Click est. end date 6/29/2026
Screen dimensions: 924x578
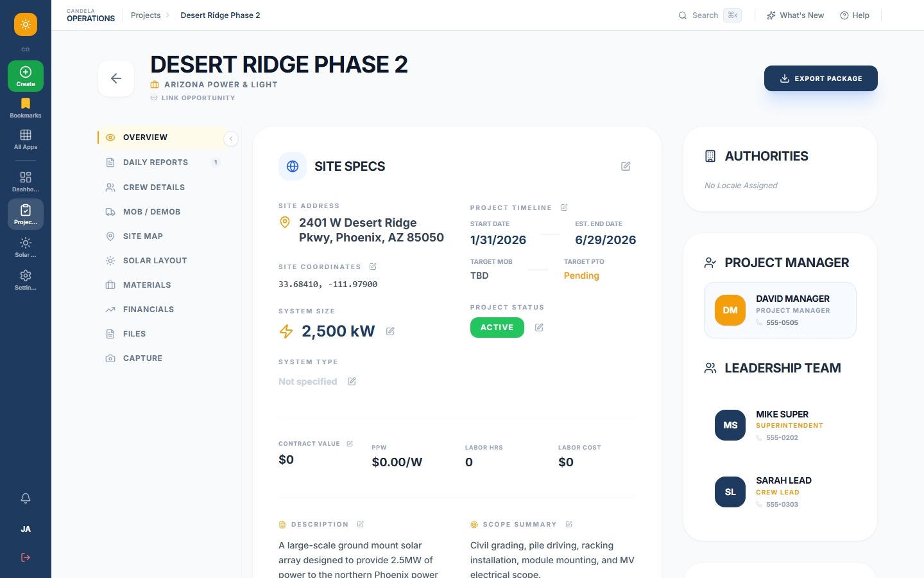(x=606, y=240)
